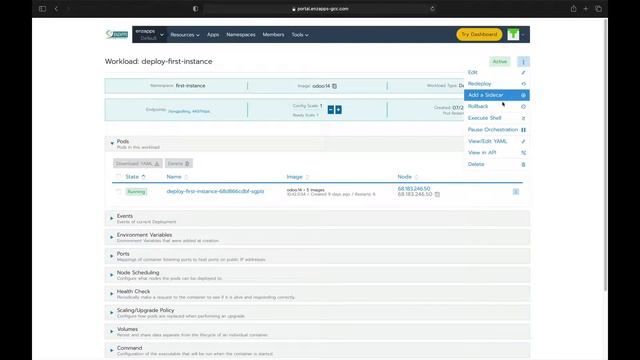Open the Apps nav item
The height and width of the screenshot is (360, 640).
[213, 35]
